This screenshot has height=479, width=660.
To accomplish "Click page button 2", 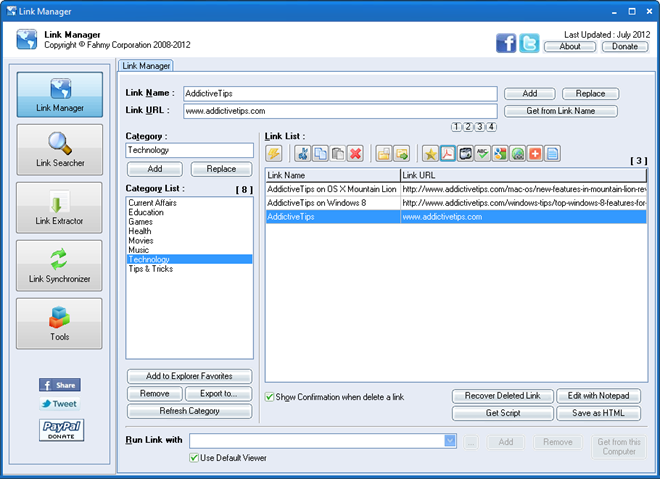I will tap(468, 127).
